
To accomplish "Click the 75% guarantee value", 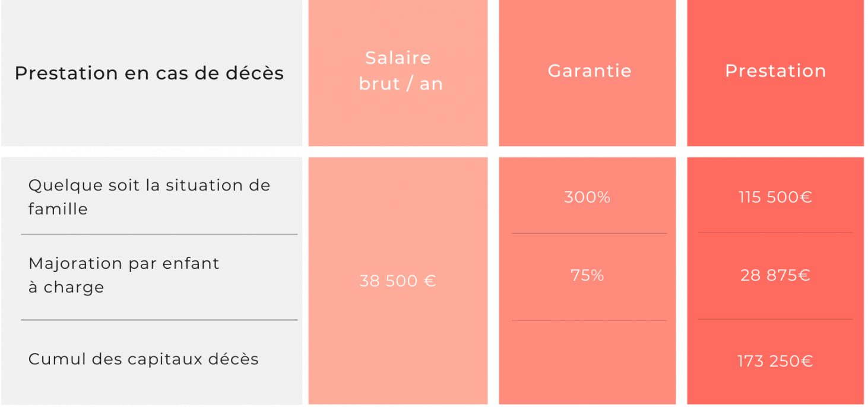I will coord(587,275).
